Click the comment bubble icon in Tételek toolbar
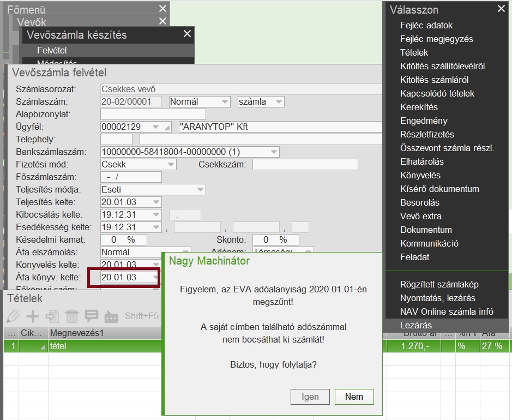The width and height of the screenshot is (512, 420). click(x=92, y=316)
